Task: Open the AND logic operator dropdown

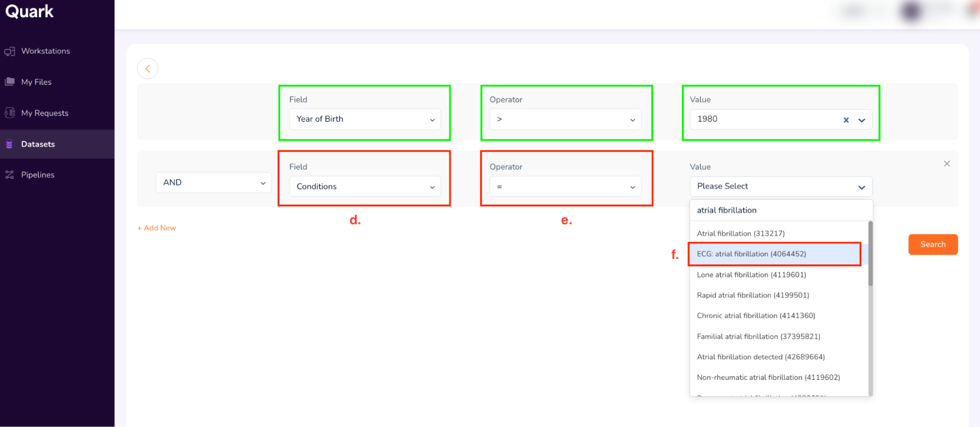Action: 213,183
